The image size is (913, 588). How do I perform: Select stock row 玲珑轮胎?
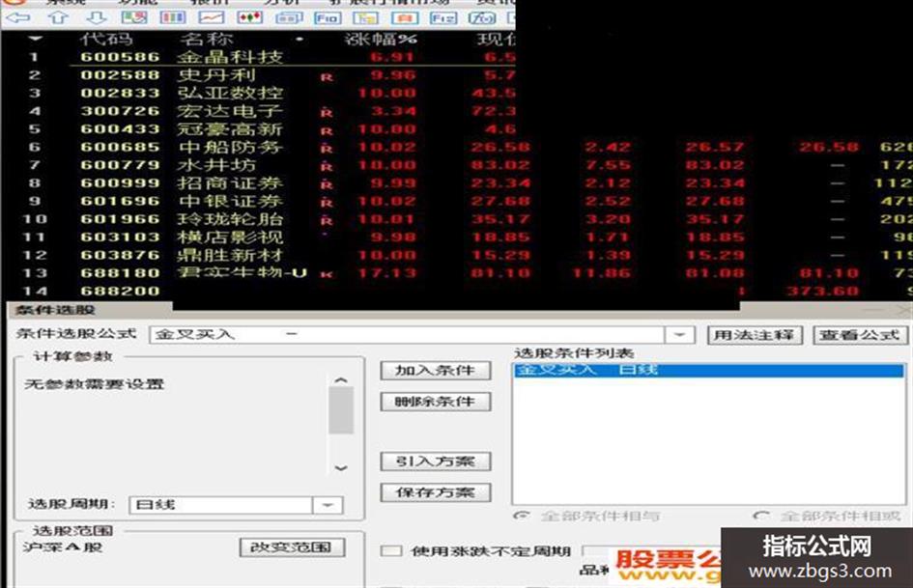point(230,219)
